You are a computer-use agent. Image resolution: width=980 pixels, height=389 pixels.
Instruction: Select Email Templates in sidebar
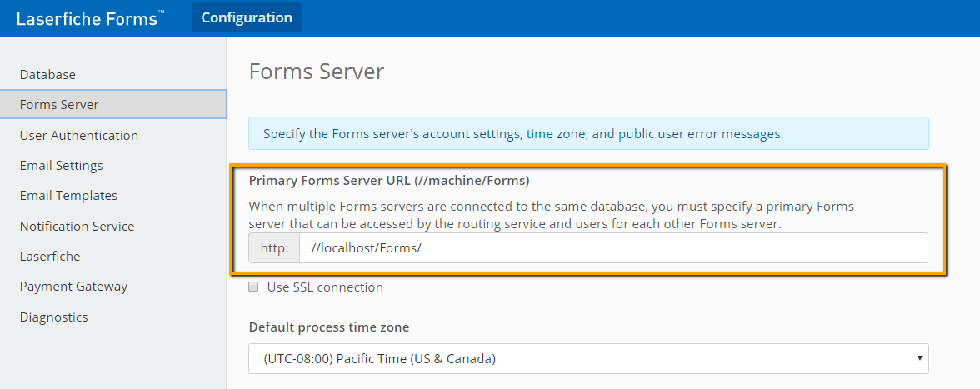pyautogui.click(x=68, y=196)
